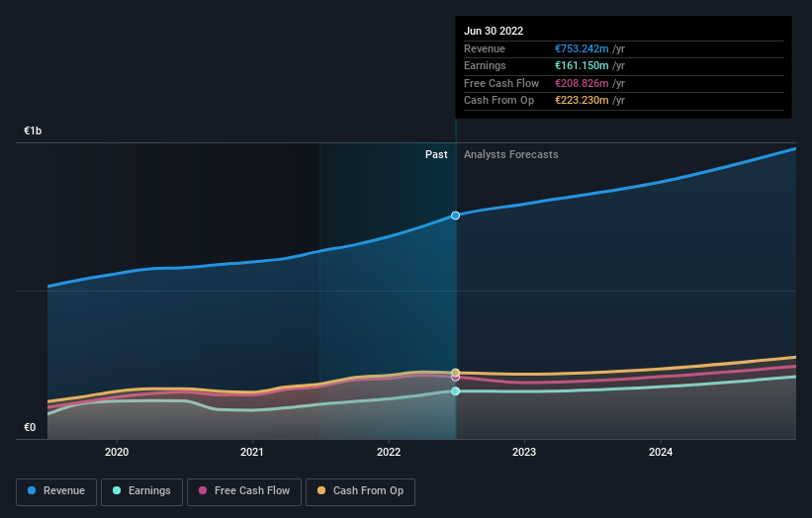The width and height of the screenshot is (812, 518).
Task: Click the Past label
Action: pos(436,155)
